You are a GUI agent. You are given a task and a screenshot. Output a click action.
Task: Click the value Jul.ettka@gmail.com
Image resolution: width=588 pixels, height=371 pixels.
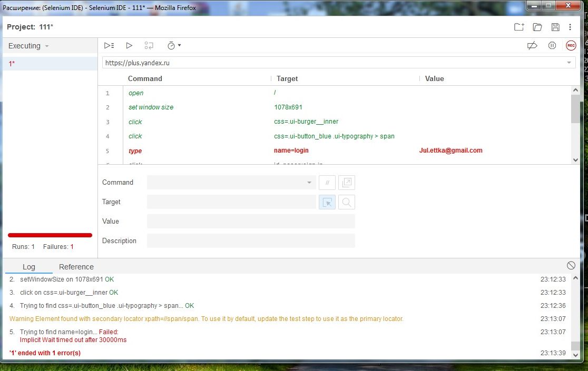[x=451, y=151]
